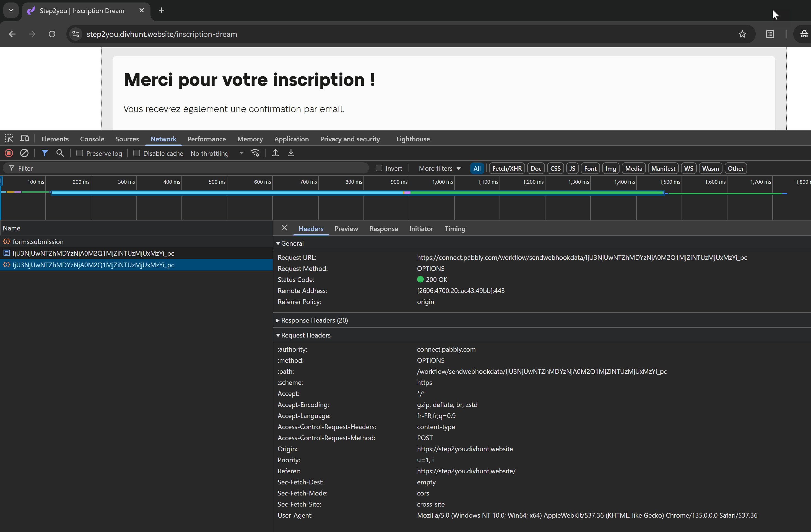Select the forms.submission request

click(x=136, y=242)
